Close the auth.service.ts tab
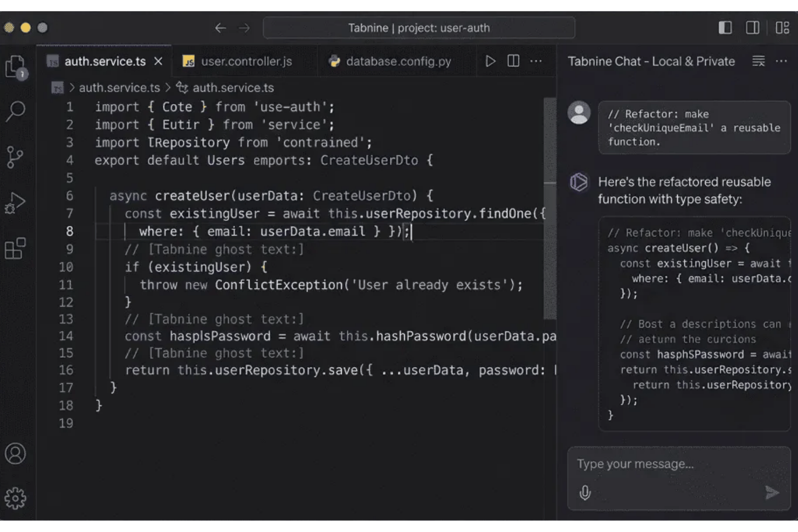798x532 pixels. [158, 61]
